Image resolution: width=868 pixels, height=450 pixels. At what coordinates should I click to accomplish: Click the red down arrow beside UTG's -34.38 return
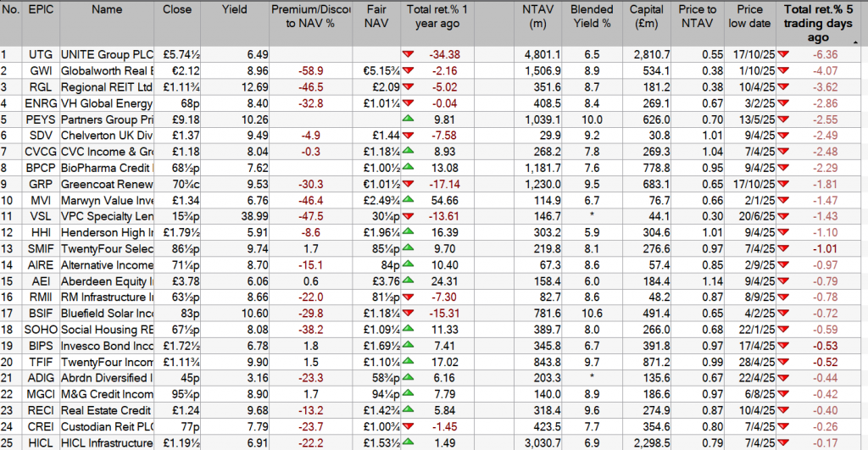pos(409,54)
